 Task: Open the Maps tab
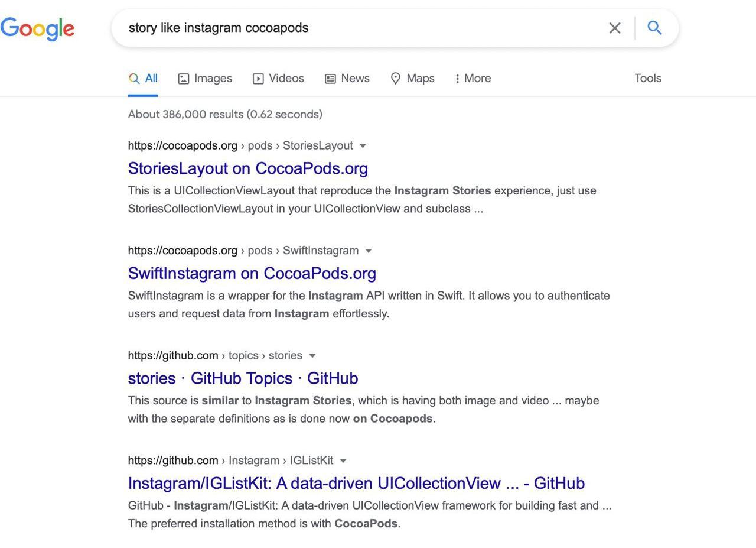point(412,78)
